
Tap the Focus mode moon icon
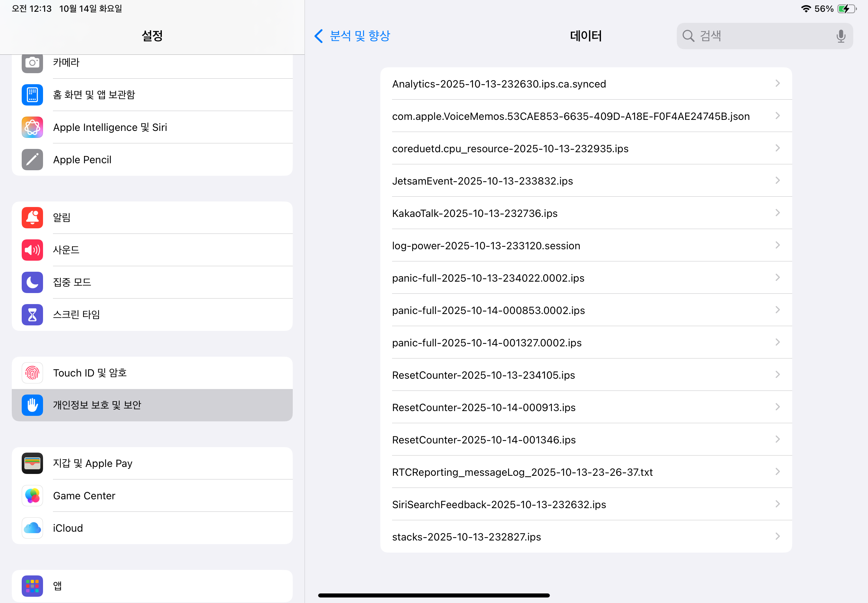[32, 282]
